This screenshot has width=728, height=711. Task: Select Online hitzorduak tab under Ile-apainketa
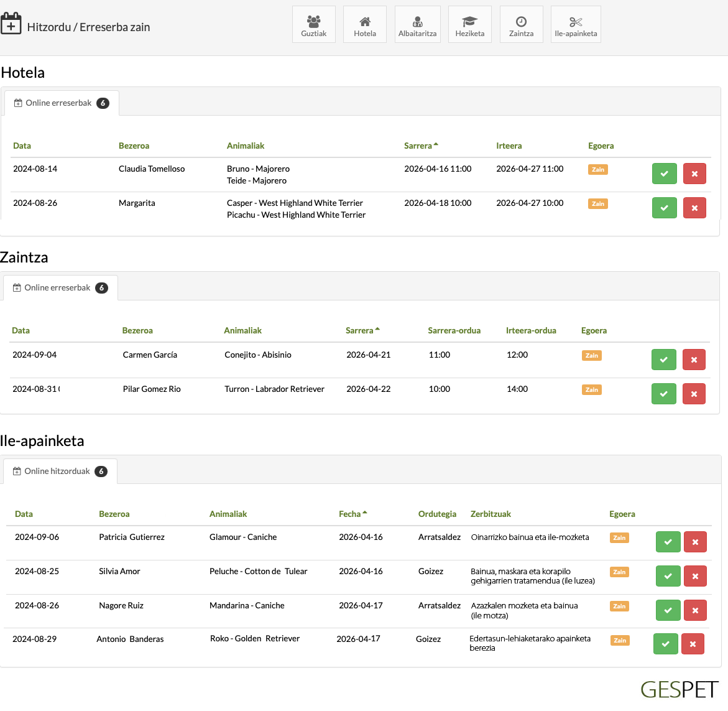pos(60,472)
